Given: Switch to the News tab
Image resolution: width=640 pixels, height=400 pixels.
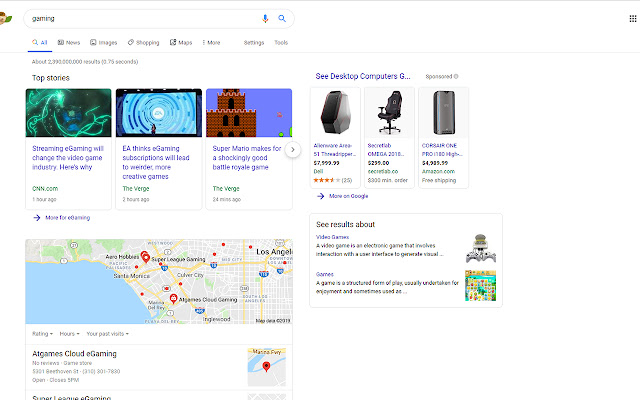Looking at the screenshot, I should click(x=69, y=42).
